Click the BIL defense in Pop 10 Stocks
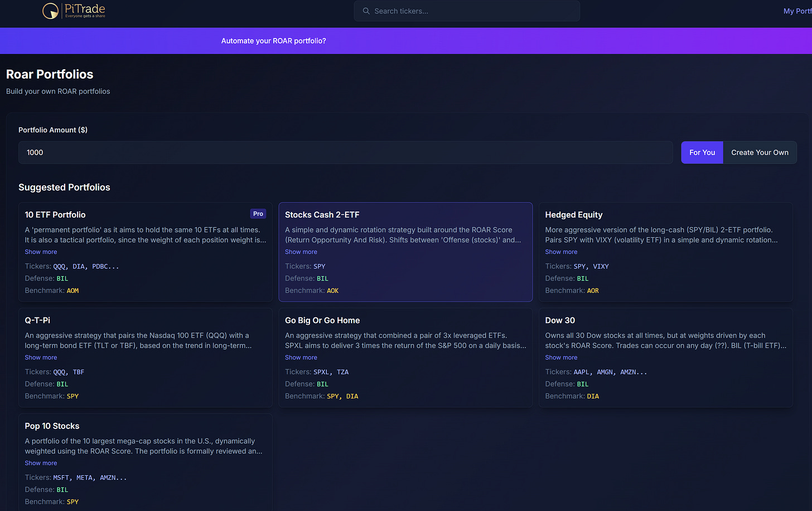812x511 pixels. click(62, 490)
